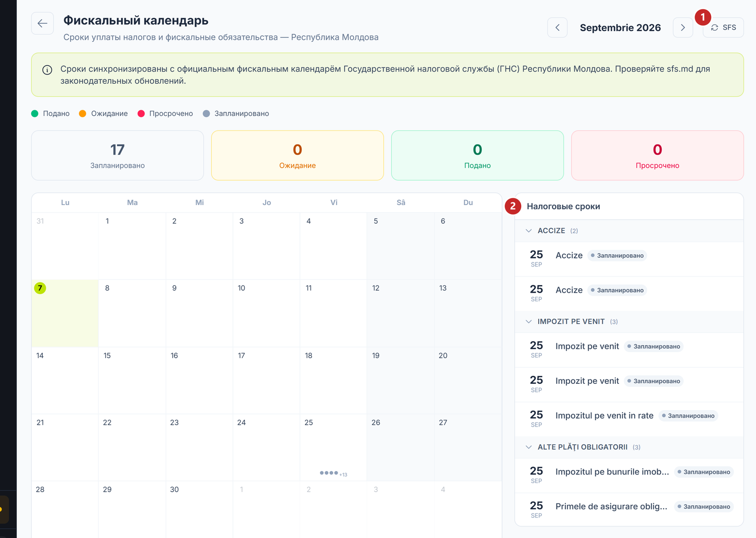The width and height of the screenshot is (756, 538).
Task: Open the Impozitul pe venit in rate deadline
Action: tap(629, 419)
